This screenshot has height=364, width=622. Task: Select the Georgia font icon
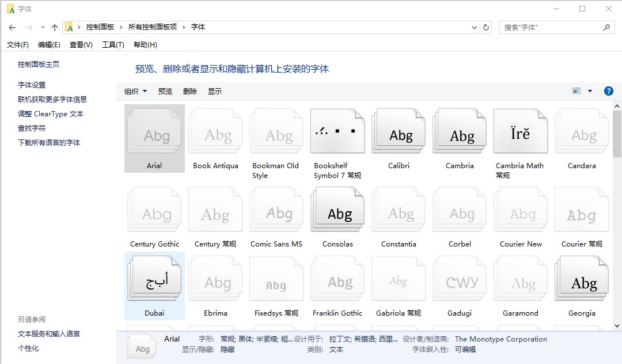[582, 279]
